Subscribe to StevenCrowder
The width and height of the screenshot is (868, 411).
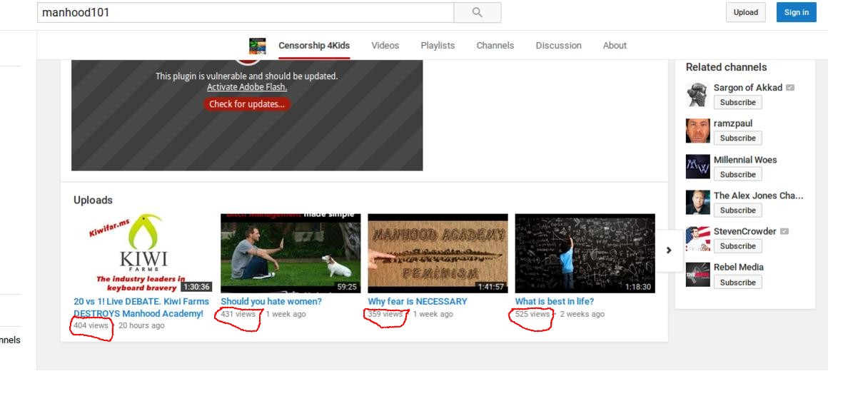737,246
